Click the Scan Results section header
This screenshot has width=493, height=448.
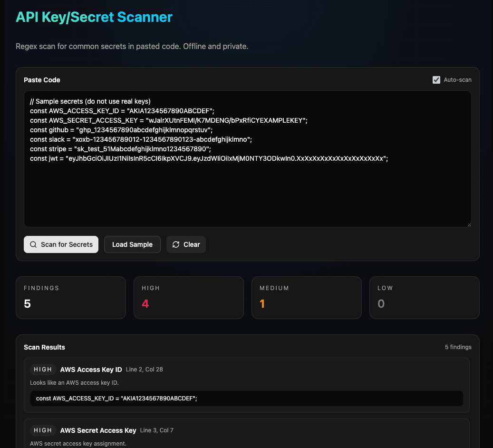[x=44, y=347]
